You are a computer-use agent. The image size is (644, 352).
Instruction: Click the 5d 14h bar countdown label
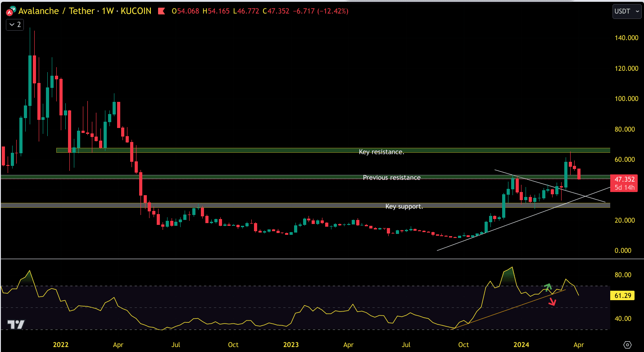coord(623,187)
